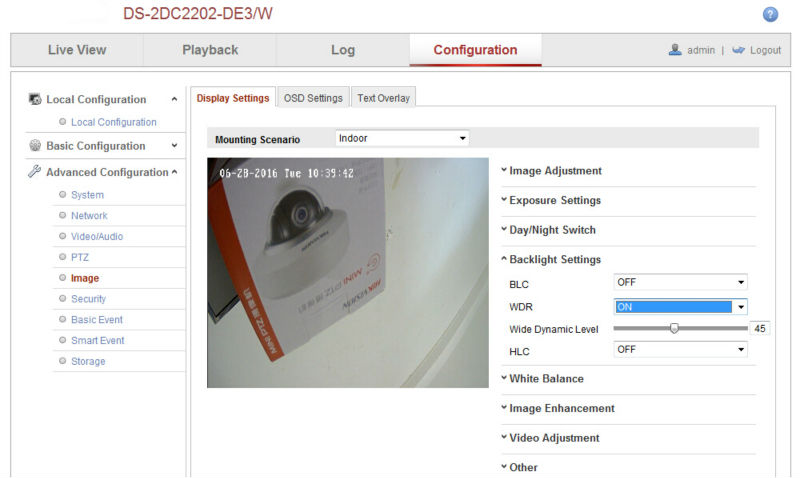Click the Advanced Configuration wrench icon
The width and height of the screenshot is (800, 478).
[x=35, y=172]
